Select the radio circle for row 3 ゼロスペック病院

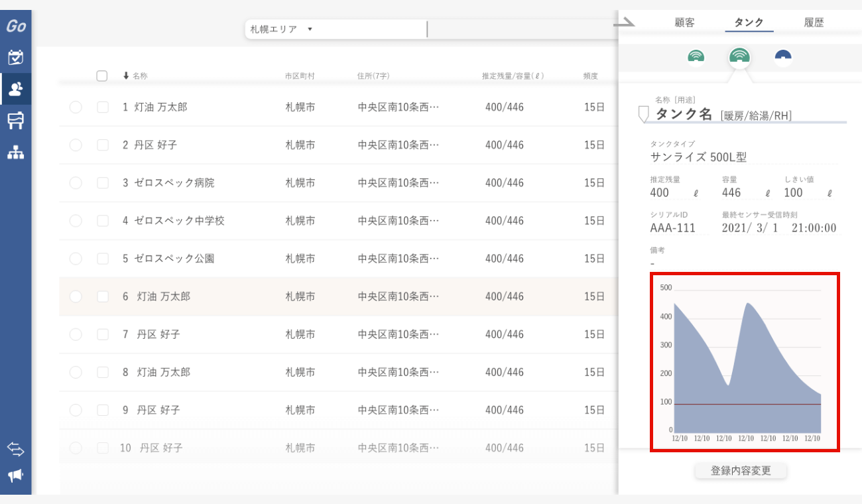point(76,182)
